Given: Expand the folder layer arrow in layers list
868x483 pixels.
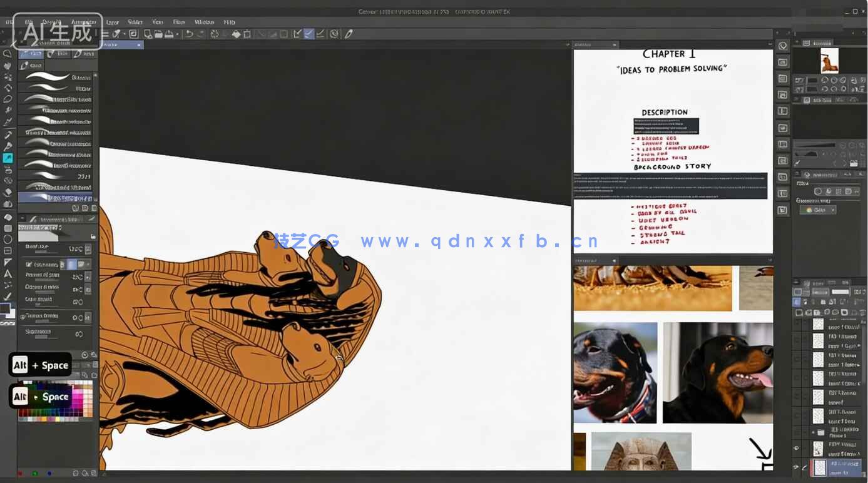Looking at the screenshot, I should pyautogui.click(x=813, y=432).
